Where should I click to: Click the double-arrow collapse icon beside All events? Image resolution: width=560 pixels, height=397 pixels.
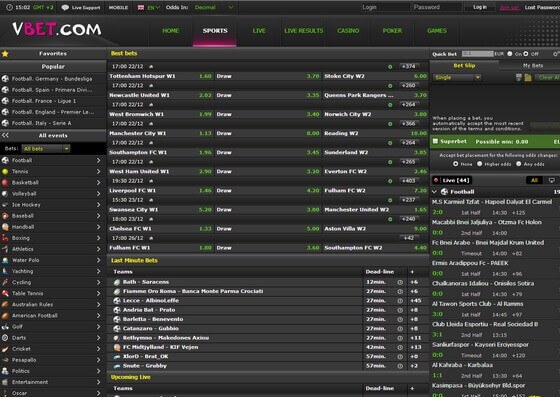click(x=5, y=135)
